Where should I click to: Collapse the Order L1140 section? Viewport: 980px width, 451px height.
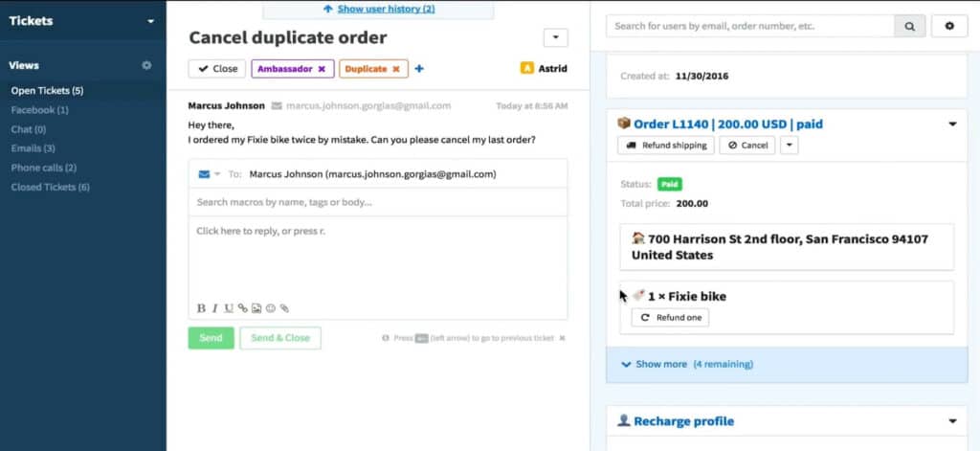click(952, 124)
